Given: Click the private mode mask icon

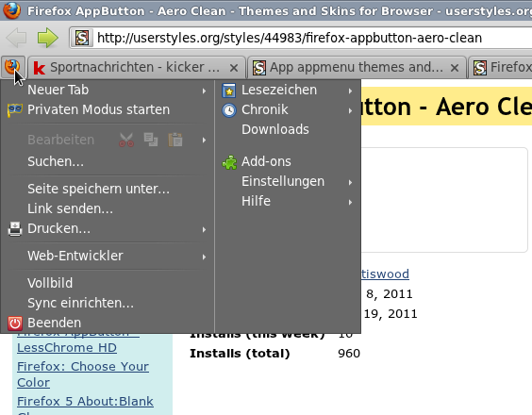Looking at the screenshot, I should tap(14, 110).
